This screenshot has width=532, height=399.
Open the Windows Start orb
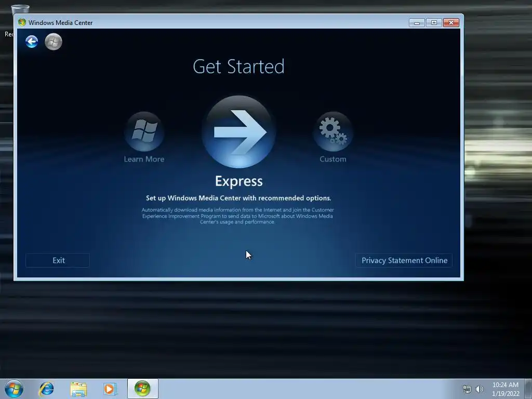(x=14, y=389)
